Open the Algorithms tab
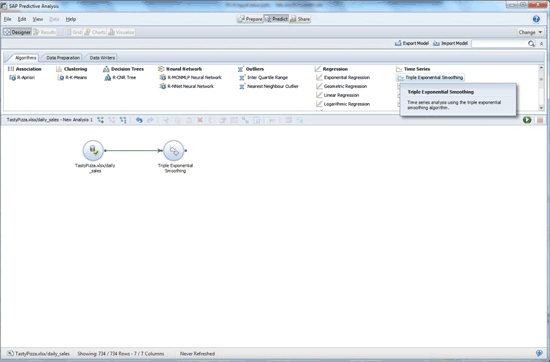The width and height of the screenshot is (550, 362). 25,58
